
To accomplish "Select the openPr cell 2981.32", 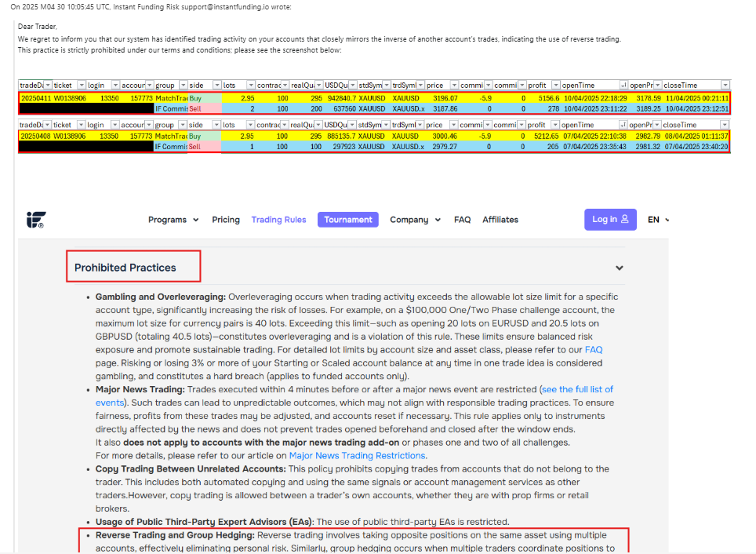I will point(645,147).
